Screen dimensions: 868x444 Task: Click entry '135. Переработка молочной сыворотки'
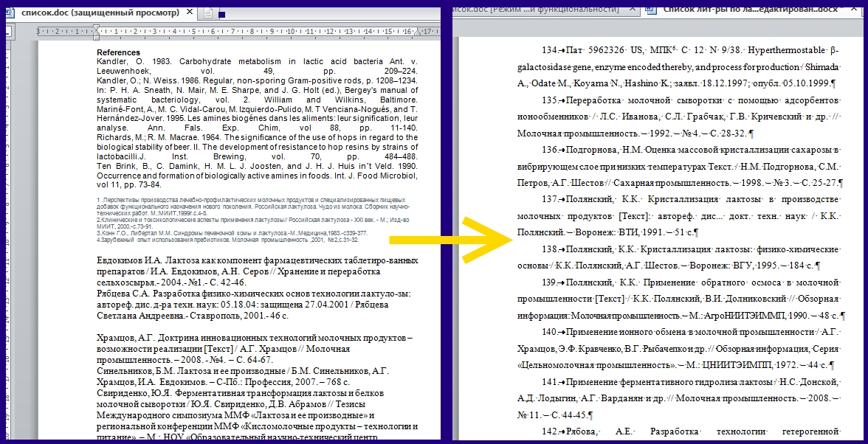(690, 100)
